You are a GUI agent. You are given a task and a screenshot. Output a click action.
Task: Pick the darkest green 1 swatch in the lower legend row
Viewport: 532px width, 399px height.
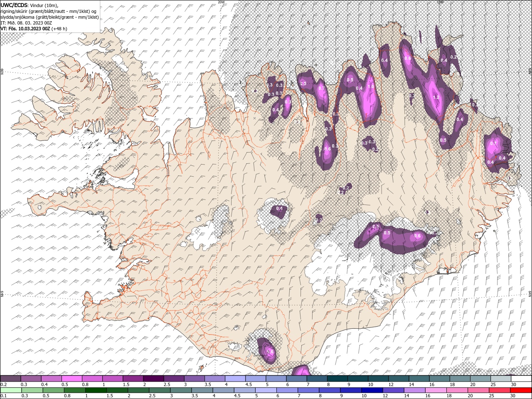point(96,390)
